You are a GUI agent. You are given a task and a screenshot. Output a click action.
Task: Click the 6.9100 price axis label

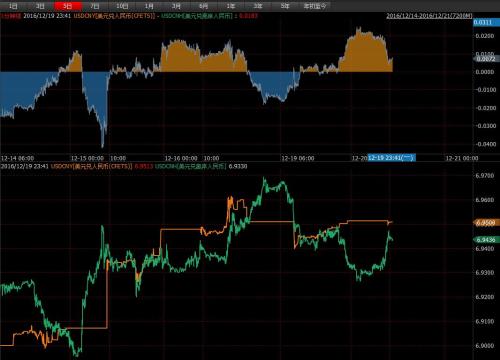485,321
